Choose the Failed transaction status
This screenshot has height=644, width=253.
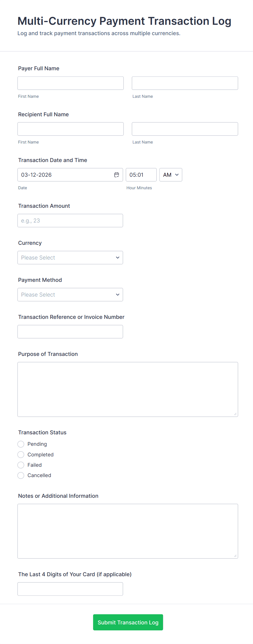tap(21, 465)
